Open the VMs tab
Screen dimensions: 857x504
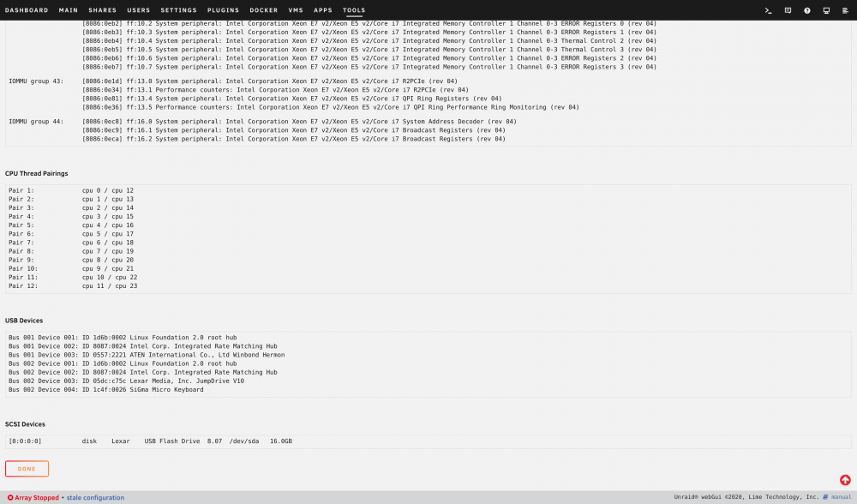(296, 9)
